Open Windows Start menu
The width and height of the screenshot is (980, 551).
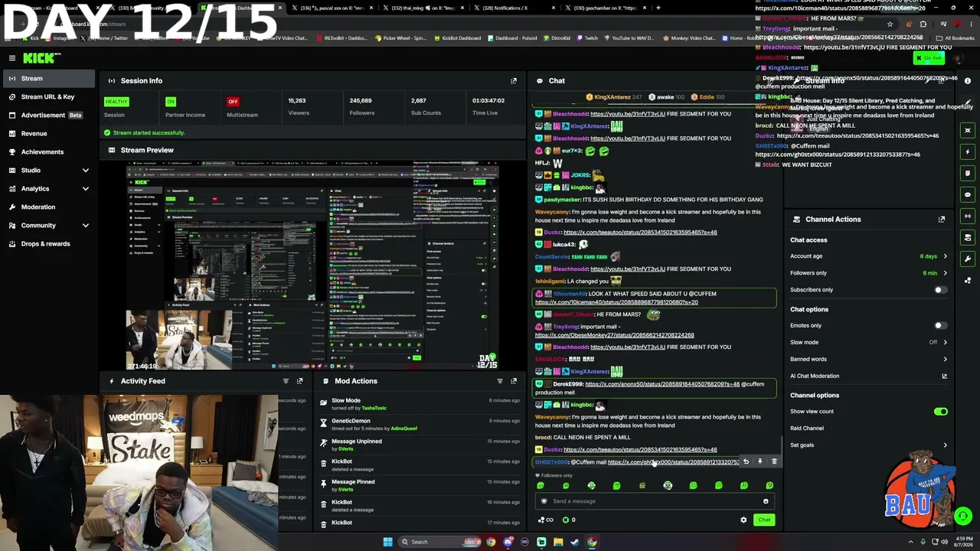pos(387,542)
